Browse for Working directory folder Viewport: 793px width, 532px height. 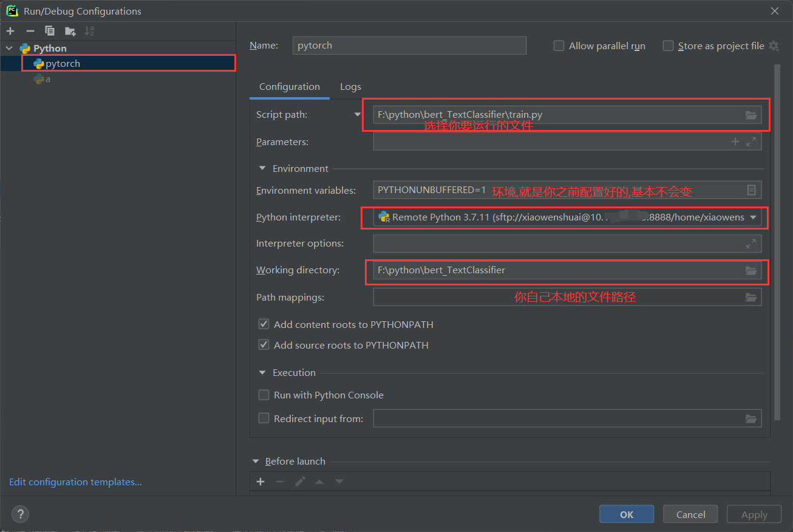751,270
